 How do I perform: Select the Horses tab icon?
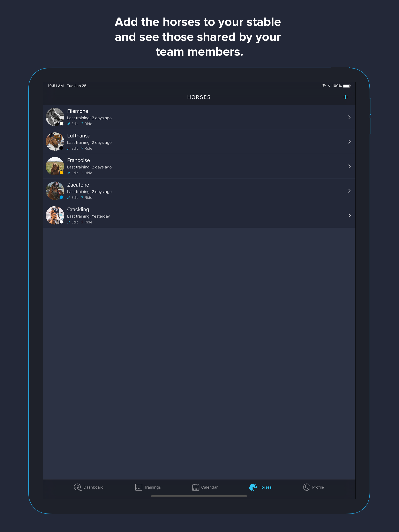click(253, 487)
